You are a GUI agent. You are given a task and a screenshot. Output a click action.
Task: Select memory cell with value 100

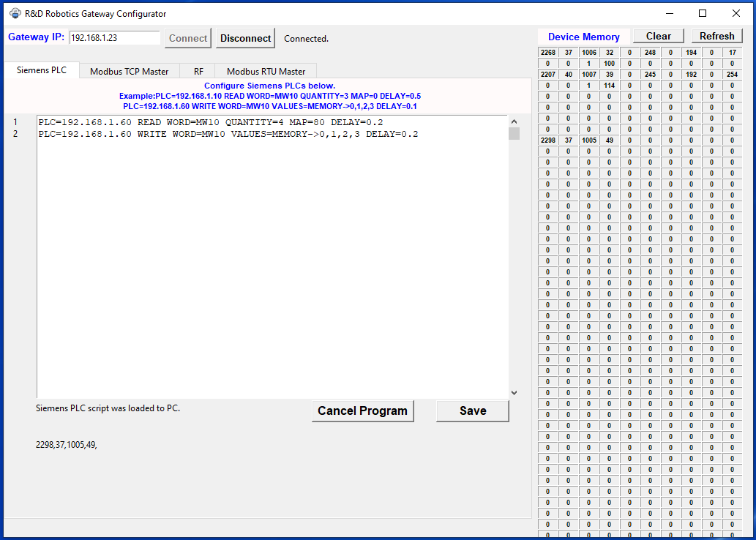click(x=609, y=64)
